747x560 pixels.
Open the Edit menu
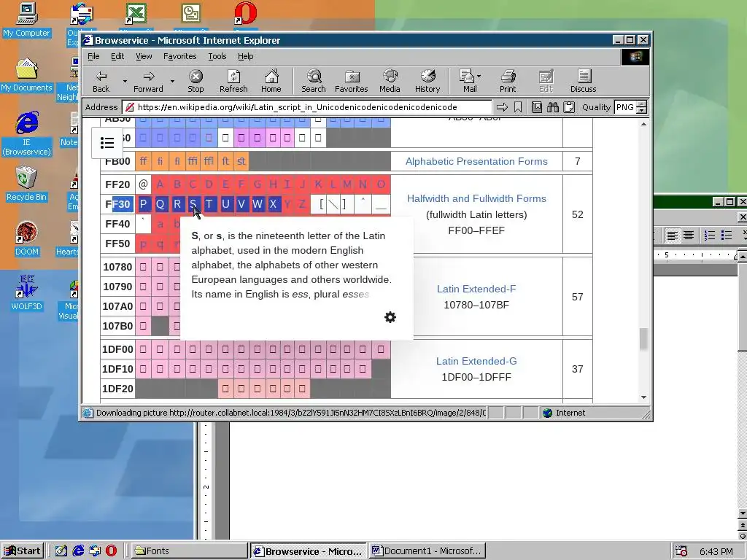point(117,56)
